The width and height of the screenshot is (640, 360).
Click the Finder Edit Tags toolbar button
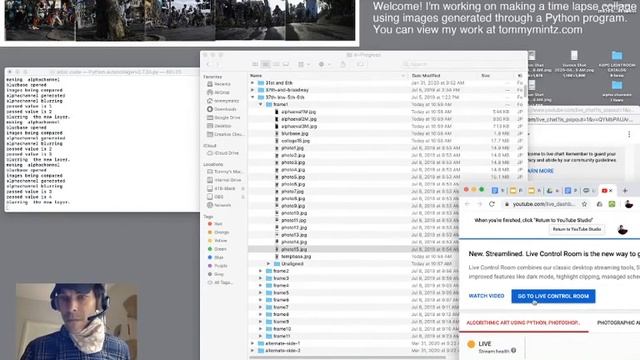coord(360,64)
